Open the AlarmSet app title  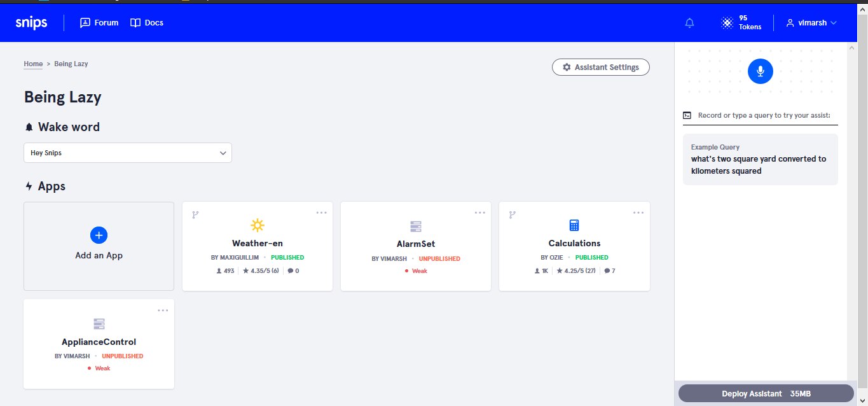click(x=416, y=244)
